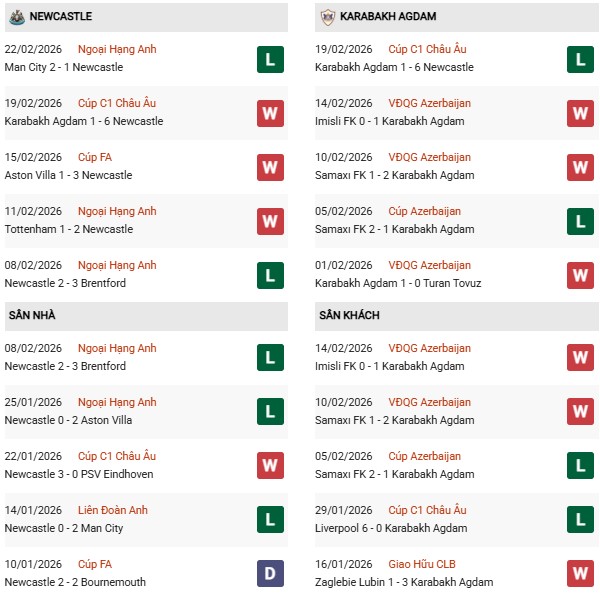Click the L badge for Man City 2-1 Newcastle
The width and height of the screenshot is (600, 594).
(270, 59)
